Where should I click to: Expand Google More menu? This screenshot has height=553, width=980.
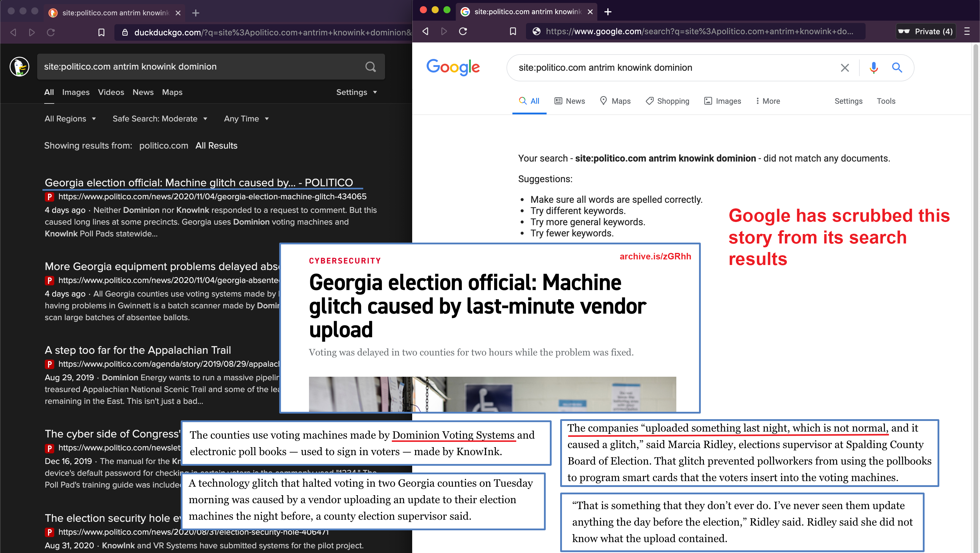(767, 101)
